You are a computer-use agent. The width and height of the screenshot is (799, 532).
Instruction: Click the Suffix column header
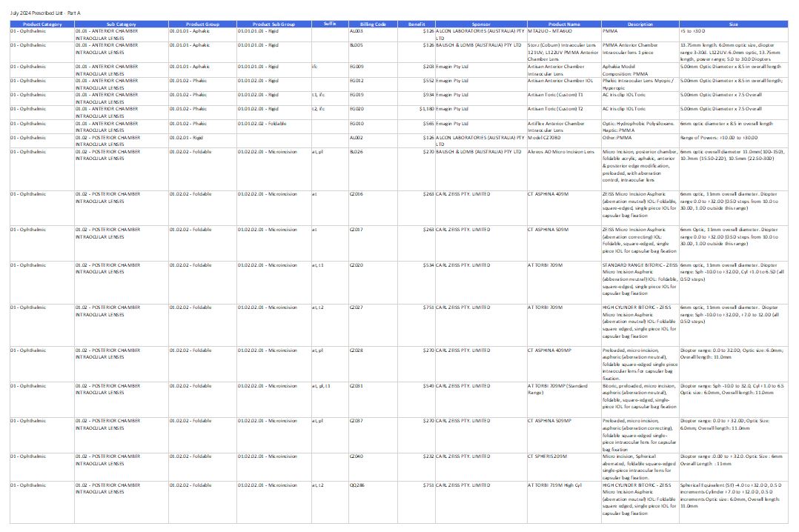click(x=330, y=24)
